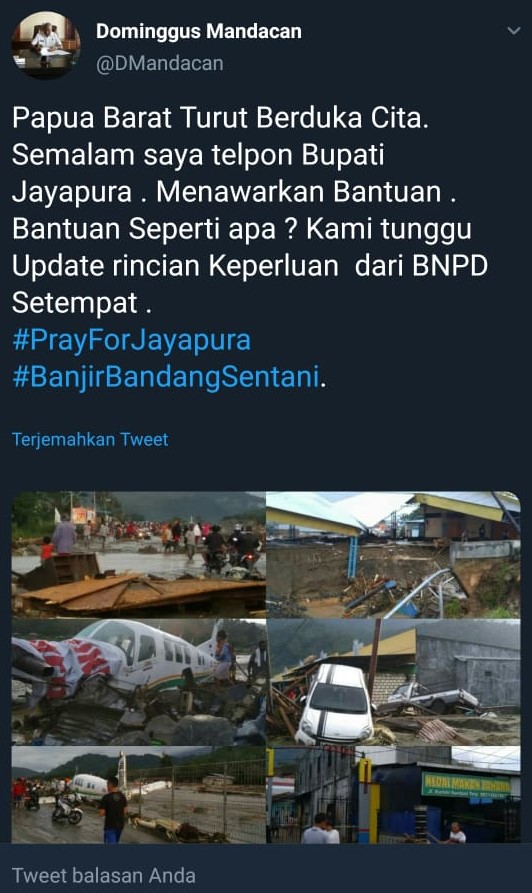This screenshot has height=893, width=532.
Task: Tap the green Kedai Makan signboard
Action: pos(466,784)
